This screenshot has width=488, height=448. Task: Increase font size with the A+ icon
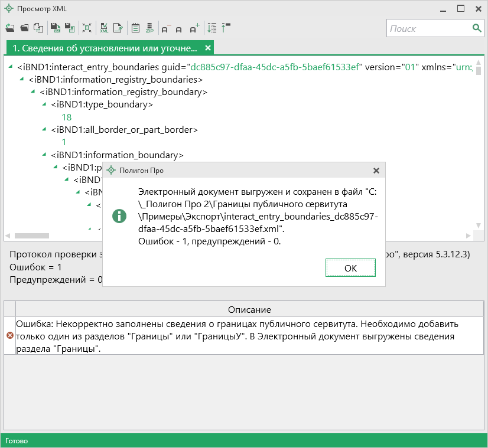pos(194,28)
